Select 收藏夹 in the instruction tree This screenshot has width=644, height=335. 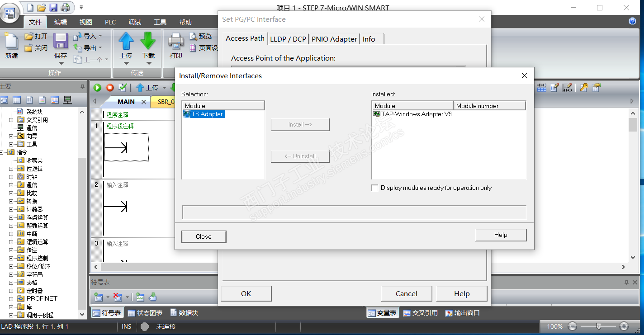(34, 160)
